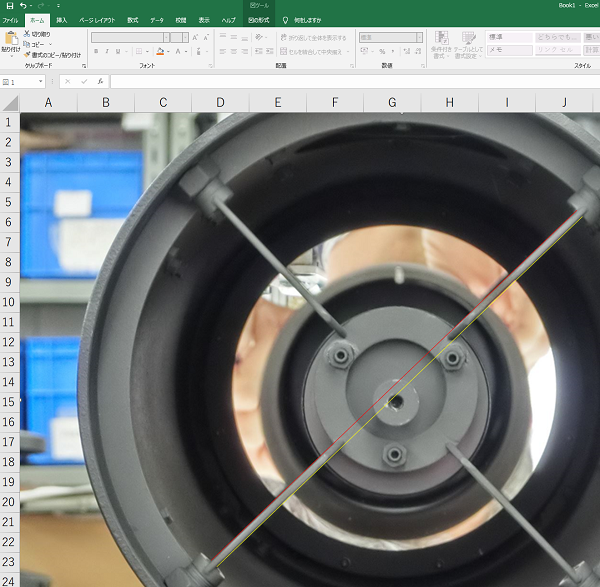
Task: Toggle Bold formatting
Action: (96, 51)
